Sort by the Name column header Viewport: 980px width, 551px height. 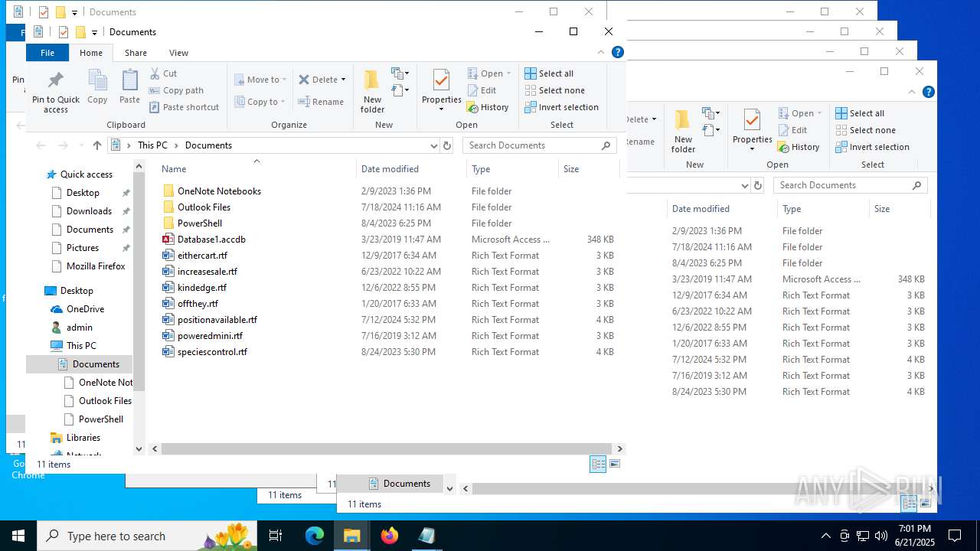point(256,169)
